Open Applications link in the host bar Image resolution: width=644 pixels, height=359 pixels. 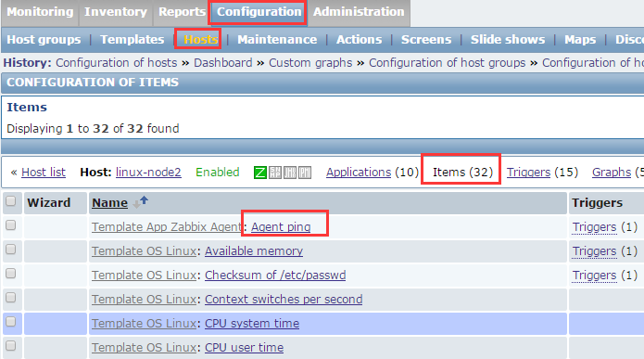(x=359, y=173)
